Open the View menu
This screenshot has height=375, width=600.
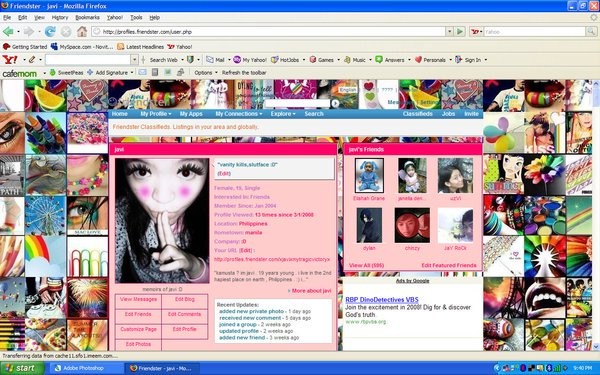click(39, 18)
